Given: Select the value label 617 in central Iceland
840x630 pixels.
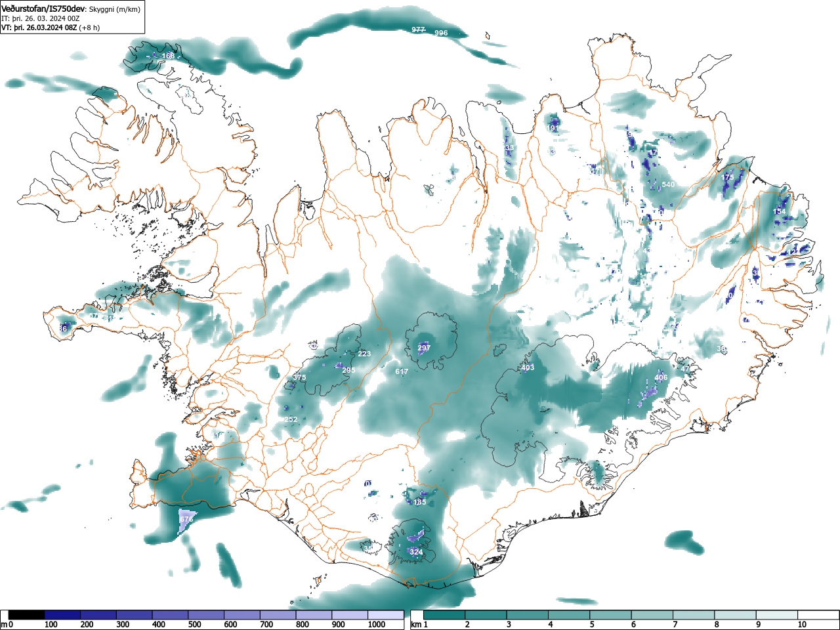Looking at the screenshot, I should tap(402, 371).
